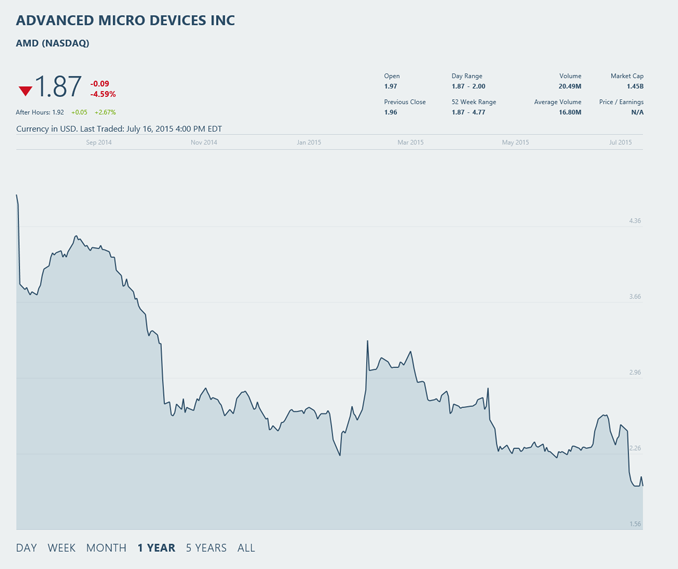Click the Nov 2014 timeline label
The width and height of the screenshot is (678, 569).
click(204, 142)
